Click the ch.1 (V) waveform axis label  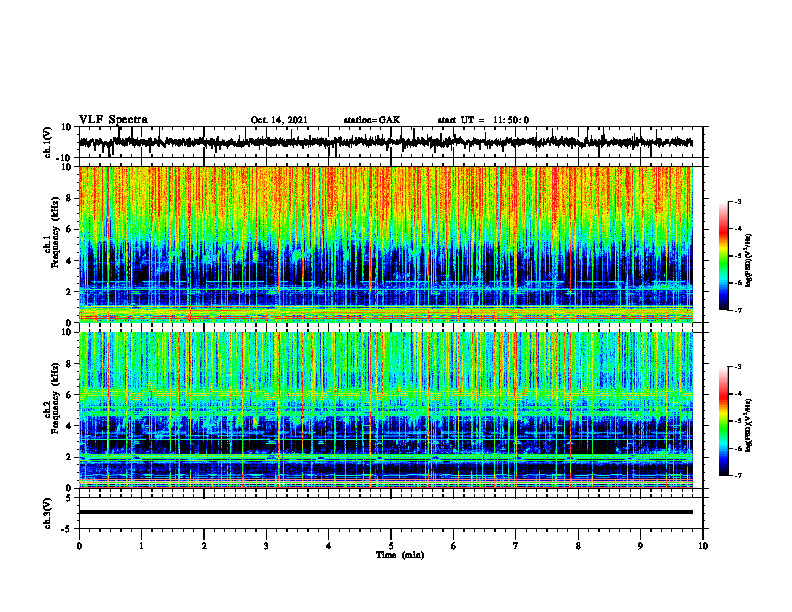pos(48,142)
